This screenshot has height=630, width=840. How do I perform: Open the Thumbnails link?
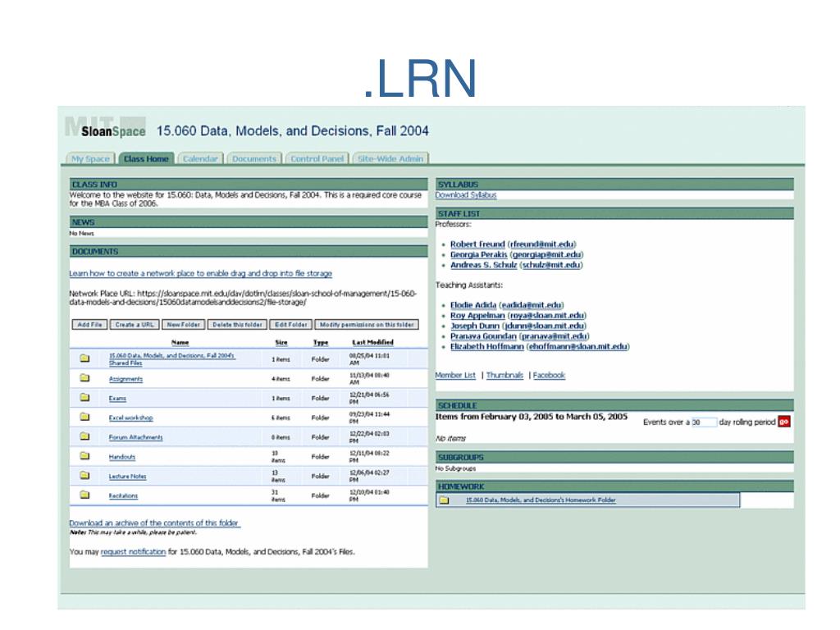point(504,375)
